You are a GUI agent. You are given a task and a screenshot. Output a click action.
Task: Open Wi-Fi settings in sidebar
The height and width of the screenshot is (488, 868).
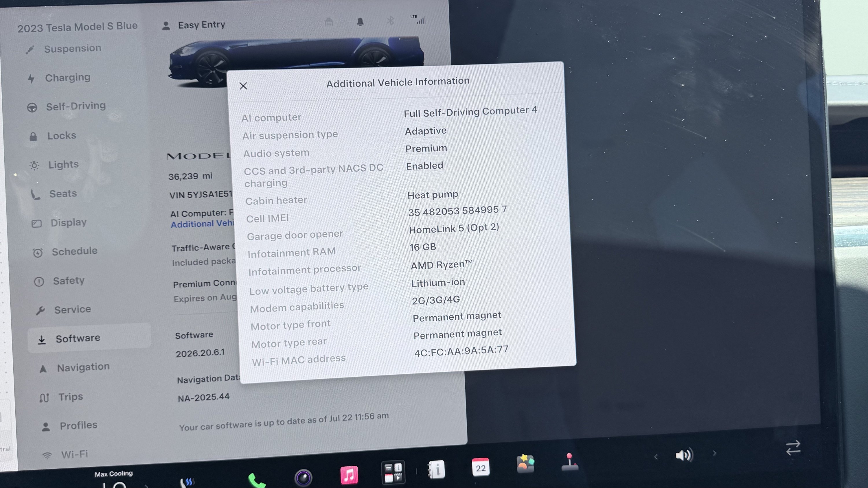tap(65, 455)
